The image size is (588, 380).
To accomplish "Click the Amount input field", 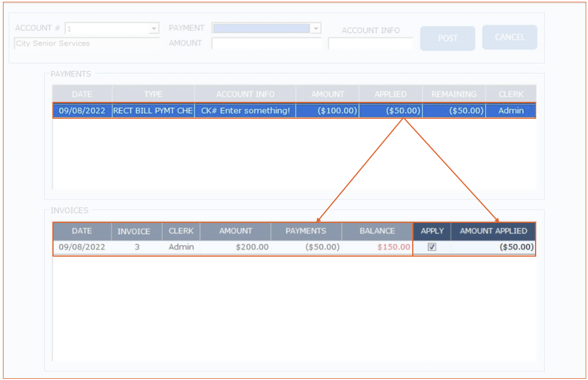I will coord(266,44).
